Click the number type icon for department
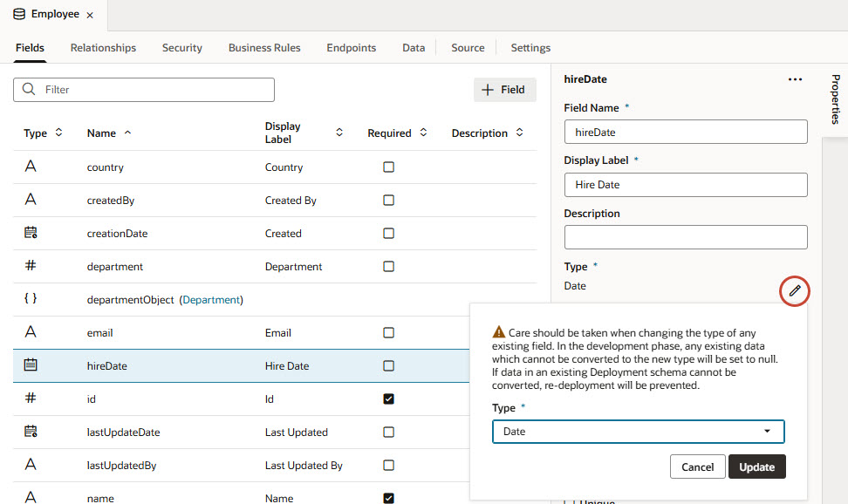This screenshot has height=504, width=848. click(x=31, y=266)
